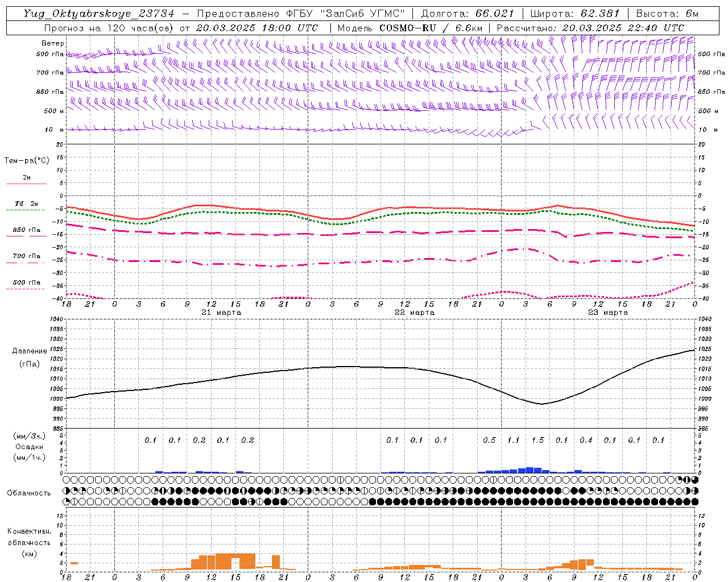Click the 500 гПа temperature legend entry
The height and width of the screenshot is (582, 728).
click(26, 282)
